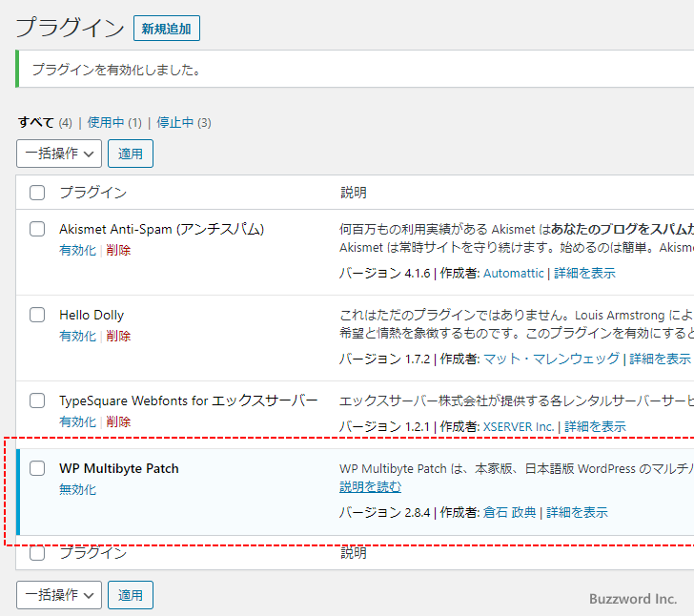Open the 倉石 政典 author link
The height and width of the screenshot is (616, 694).
(x=509, y=512)
